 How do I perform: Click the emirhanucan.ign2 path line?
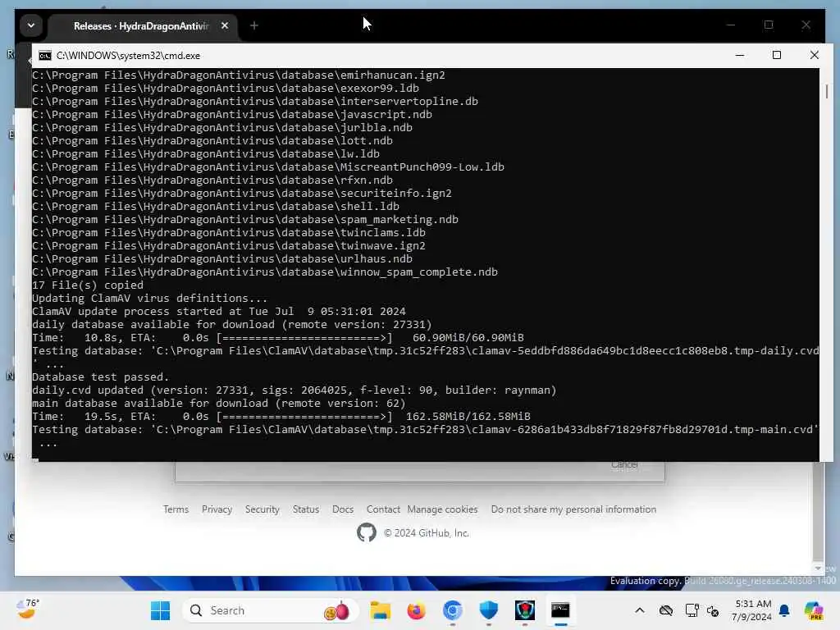(239, 75)
